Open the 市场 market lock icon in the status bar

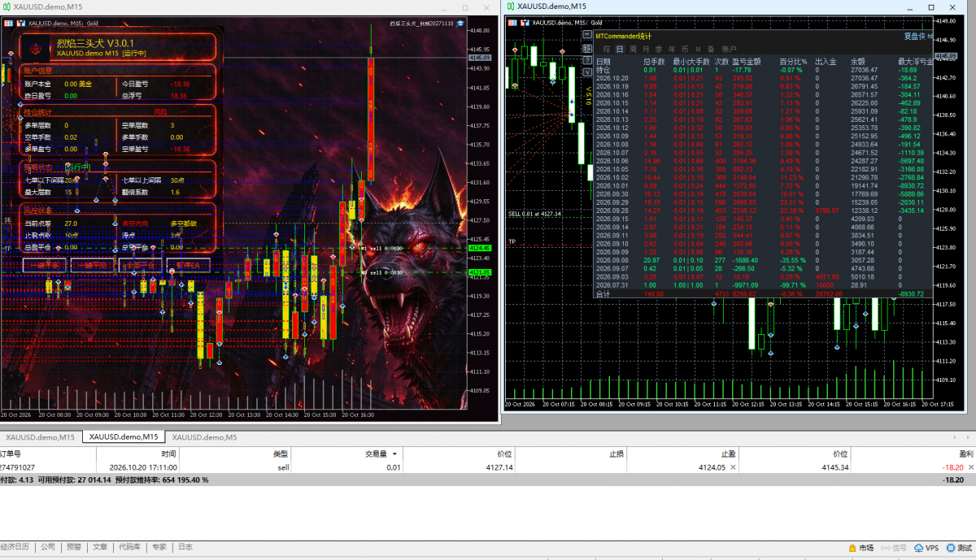(861, 548)
